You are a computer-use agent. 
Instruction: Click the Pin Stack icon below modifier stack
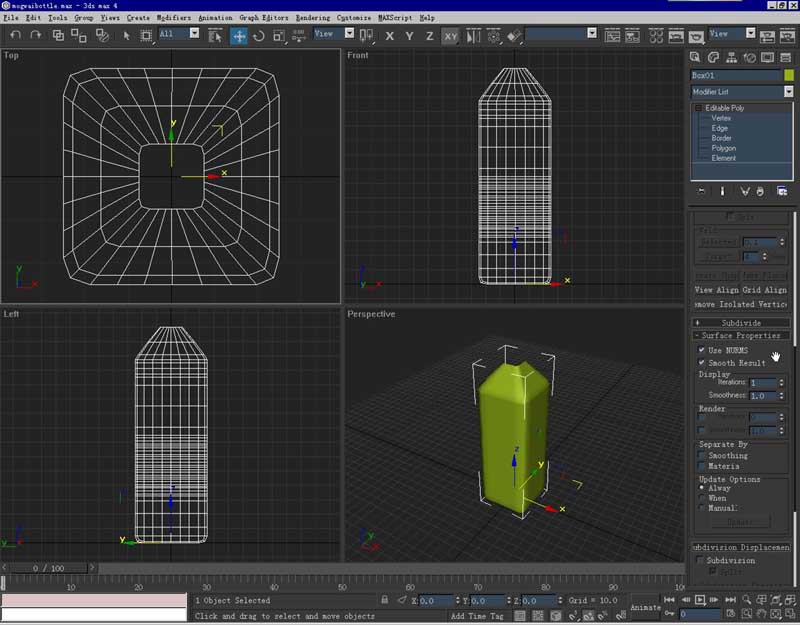(701, 190)
